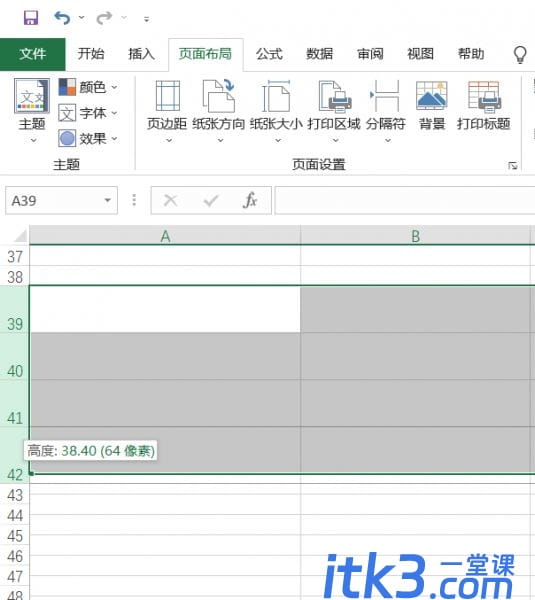Image resolution: width=535 pixels, height=600 pixels.
Task: Click inside the formula bar input
Action: (405, 201)
